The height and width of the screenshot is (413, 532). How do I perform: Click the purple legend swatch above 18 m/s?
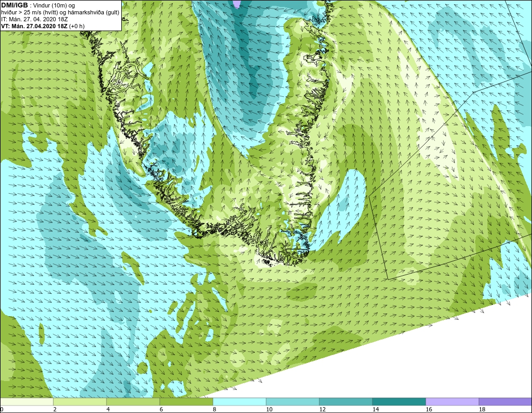point(505,402)
